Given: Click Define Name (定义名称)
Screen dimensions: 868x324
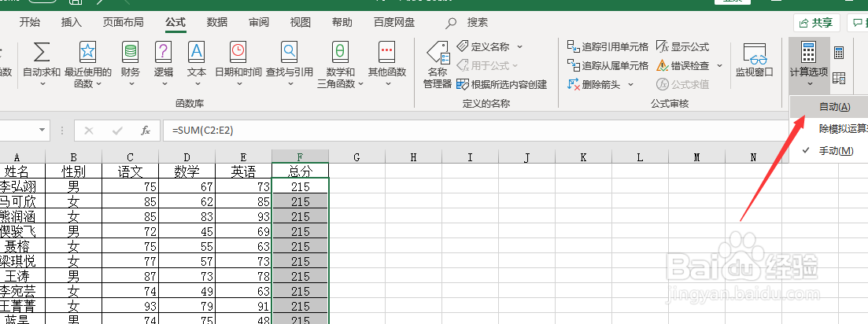Looking at the screenshot, I should [x=482, y=47].
